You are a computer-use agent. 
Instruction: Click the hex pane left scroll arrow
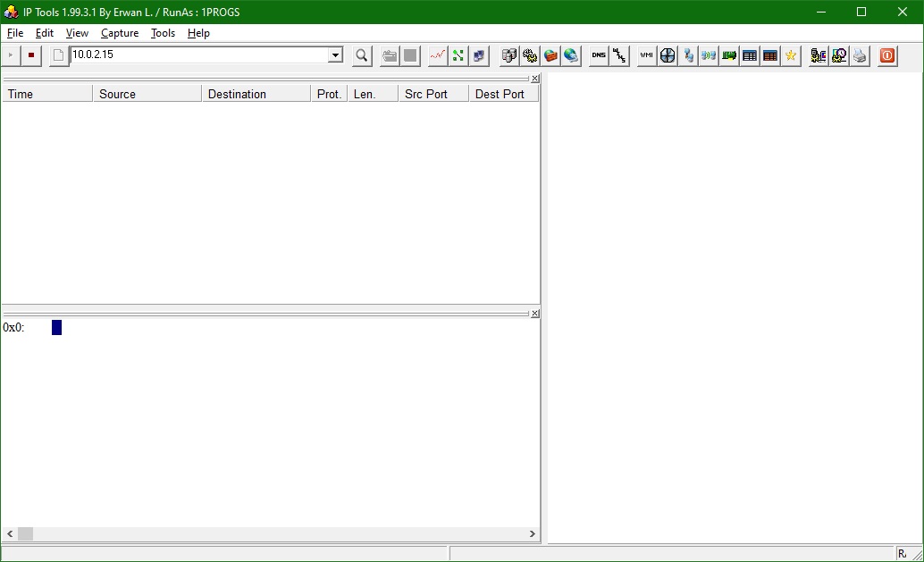pos(10,533)
